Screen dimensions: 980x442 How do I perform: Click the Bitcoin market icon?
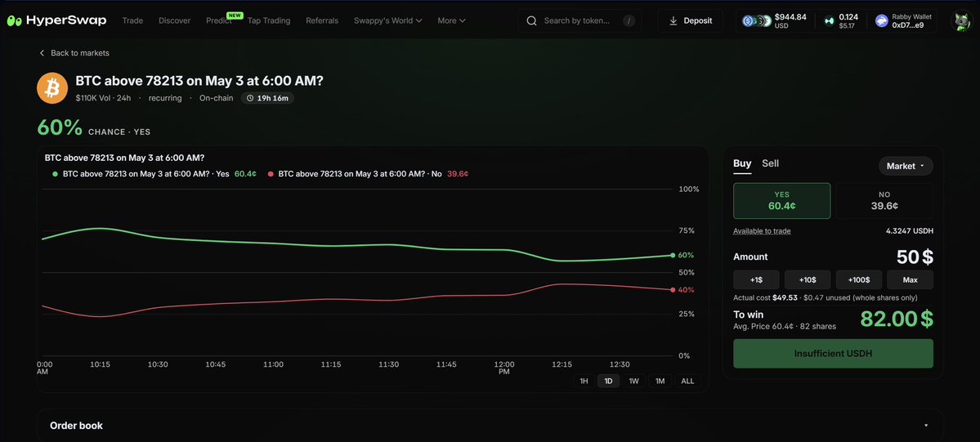pos(52,88)
